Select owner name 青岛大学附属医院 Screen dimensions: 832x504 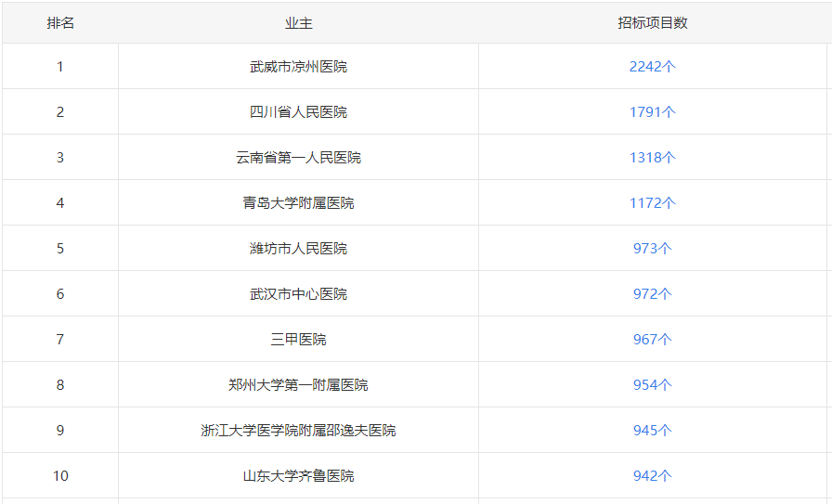coord(298,203)
